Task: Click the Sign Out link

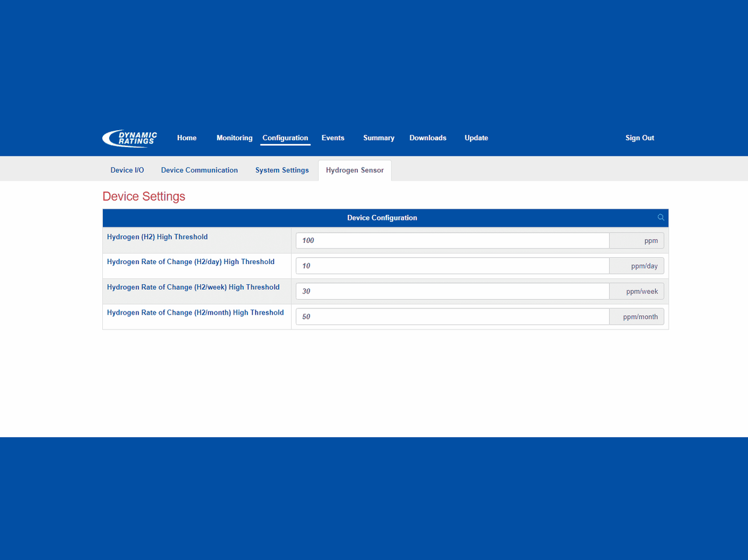Action: 640,138
